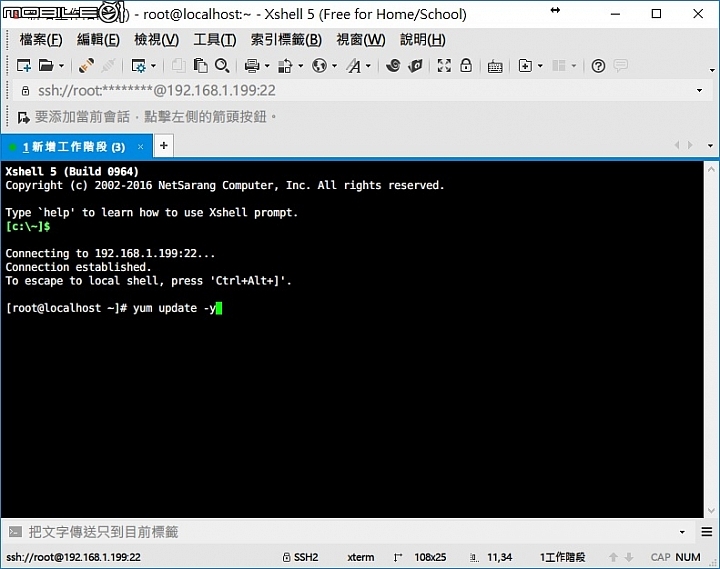Click the Print icon
Viewport: 720px width, 569px height.
(252, 66)
